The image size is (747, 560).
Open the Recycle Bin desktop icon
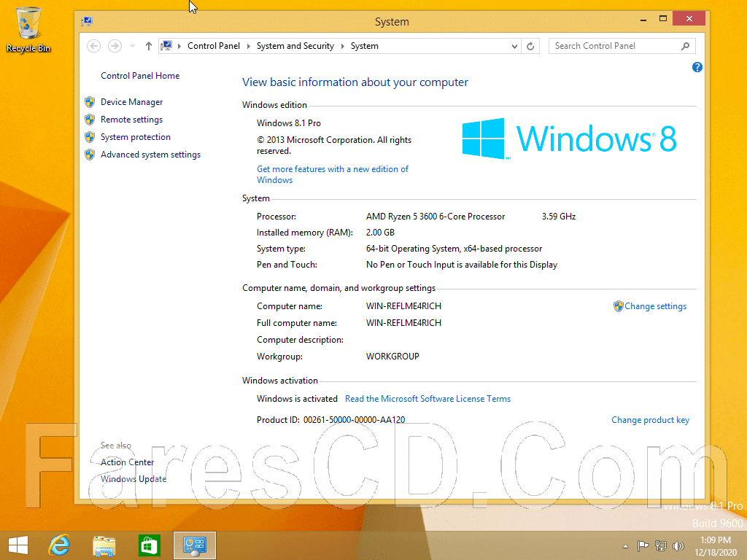pos(28,29)
